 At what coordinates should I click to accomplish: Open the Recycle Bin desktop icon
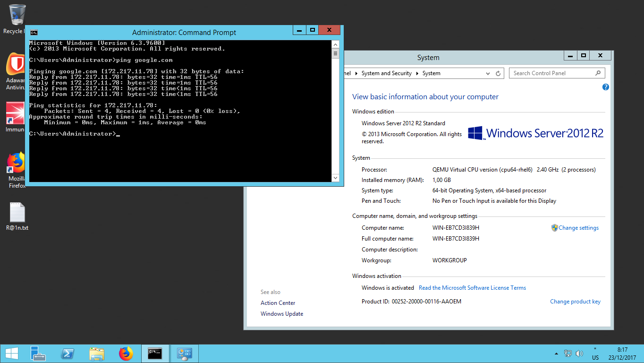(x=17, y=16)
